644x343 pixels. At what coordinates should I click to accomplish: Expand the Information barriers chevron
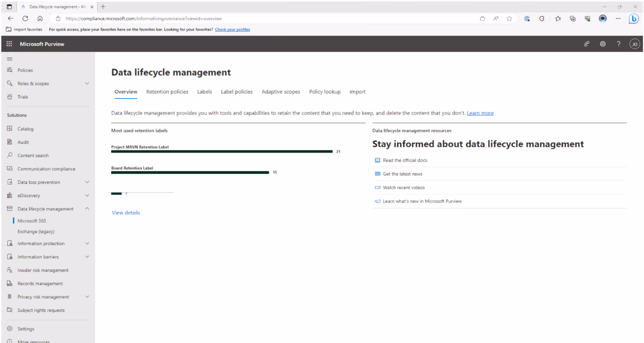87,257
